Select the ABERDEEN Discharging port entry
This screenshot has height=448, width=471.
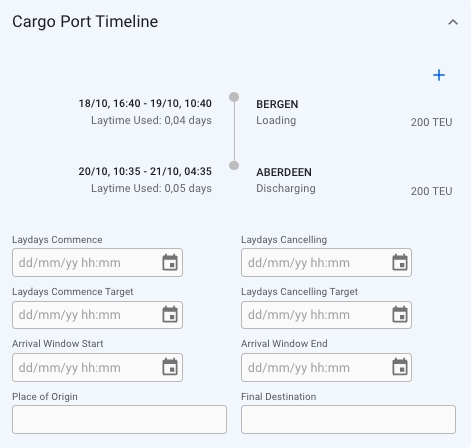(286, 180)
